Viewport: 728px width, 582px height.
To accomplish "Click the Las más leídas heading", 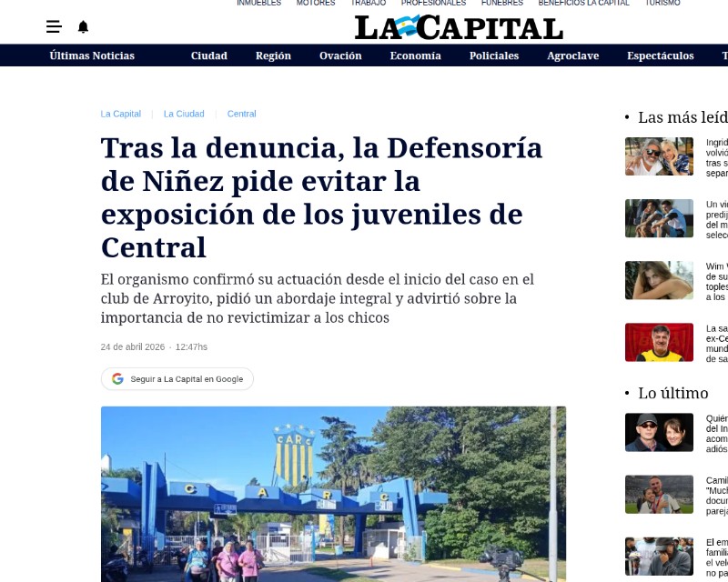I will click(682, 117).
